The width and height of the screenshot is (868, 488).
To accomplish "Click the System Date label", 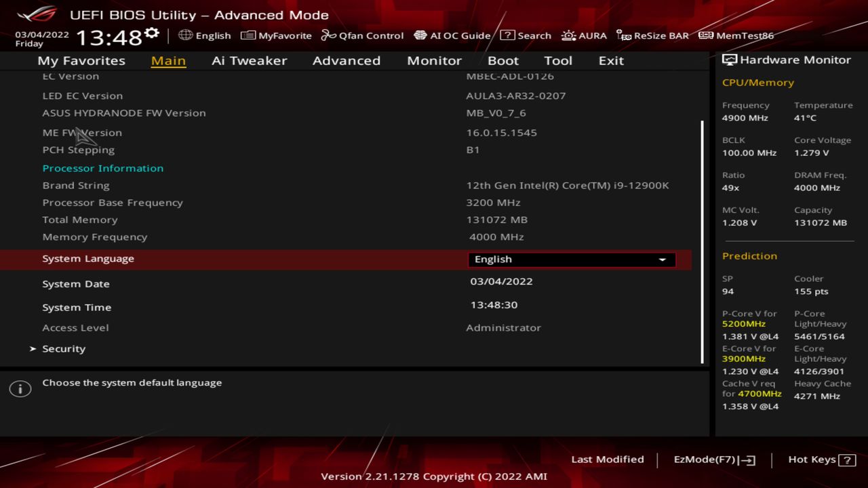I will [x=76, y=284].
